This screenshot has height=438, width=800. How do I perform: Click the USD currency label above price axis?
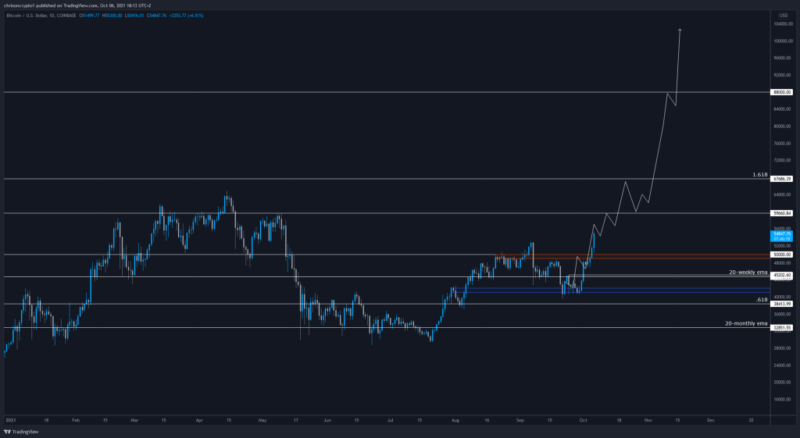tap(781, 17)
